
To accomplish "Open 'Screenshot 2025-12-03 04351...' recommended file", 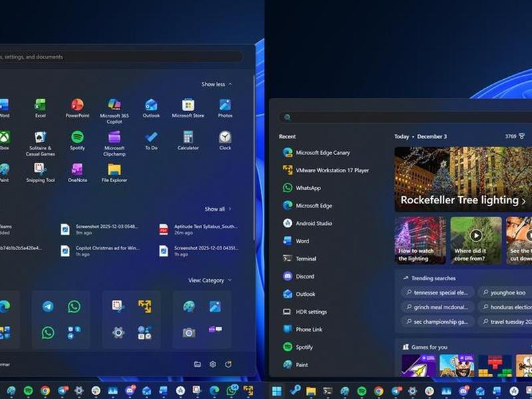I will pos(198,251).
